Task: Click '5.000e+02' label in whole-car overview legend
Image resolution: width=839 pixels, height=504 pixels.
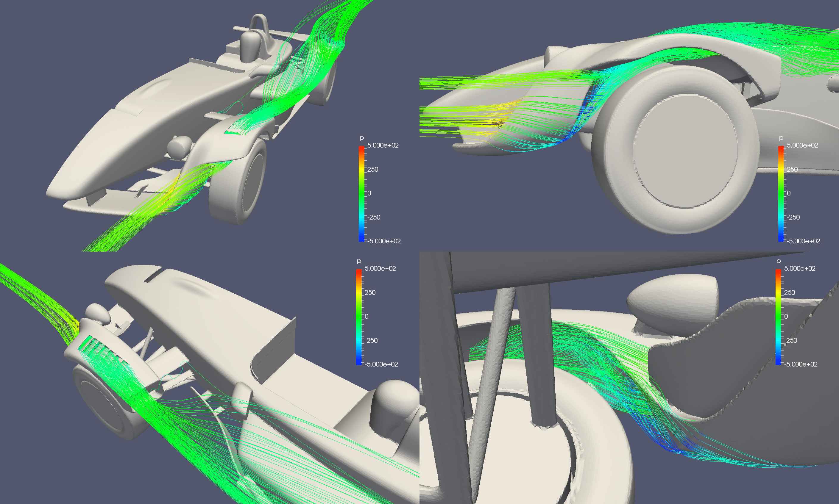Action: 383,145
